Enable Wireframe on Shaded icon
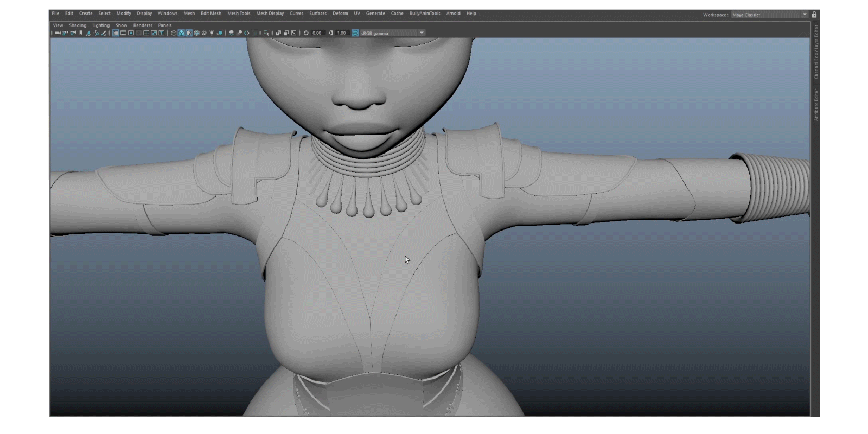This screenshot has height=434, width=868. [x=196, y=33]
